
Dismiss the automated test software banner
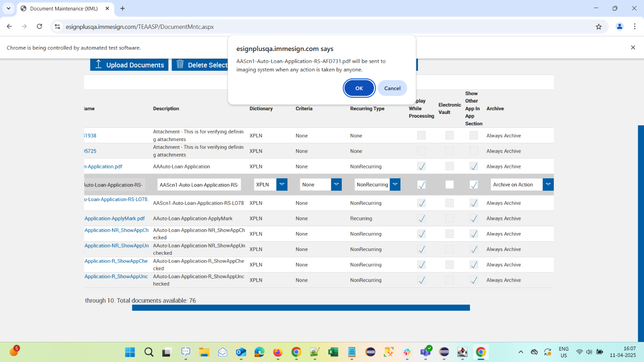tap(633, 47)
